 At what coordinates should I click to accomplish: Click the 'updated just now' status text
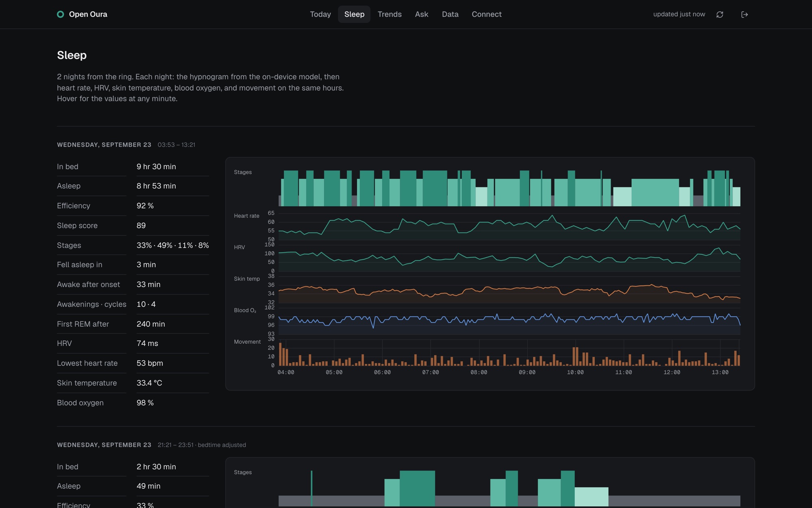(679, 14)
